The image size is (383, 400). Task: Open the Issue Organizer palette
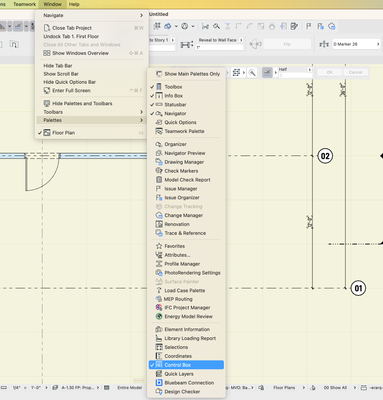pos(186,197)
